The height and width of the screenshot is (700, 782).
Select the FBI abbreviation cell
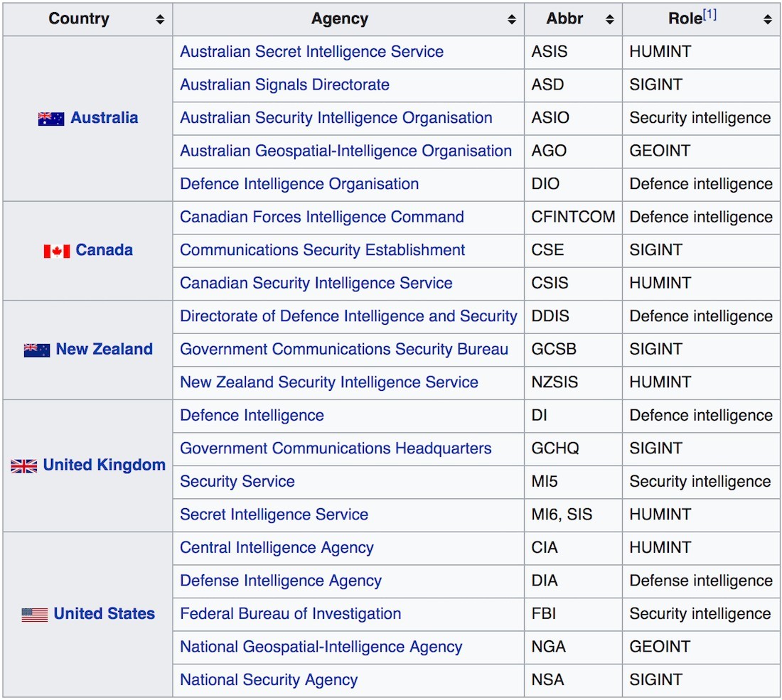tap(573, 614)
